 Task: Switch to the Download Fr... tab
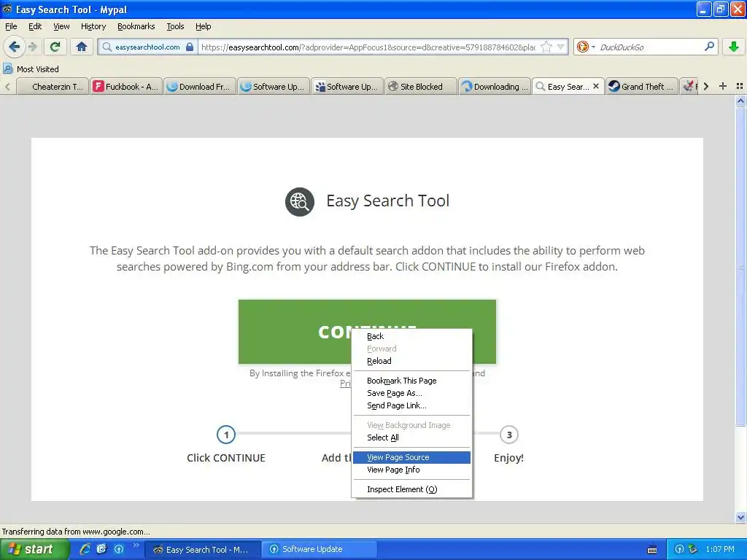pyautogui.click(x=200, y=87)
